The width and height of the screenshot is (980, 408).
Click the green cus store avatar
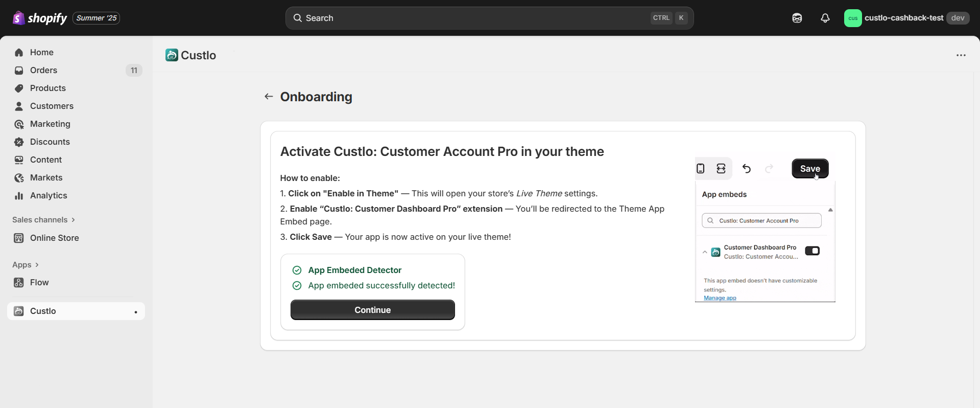pyautogui.click(x=853, y=18)
